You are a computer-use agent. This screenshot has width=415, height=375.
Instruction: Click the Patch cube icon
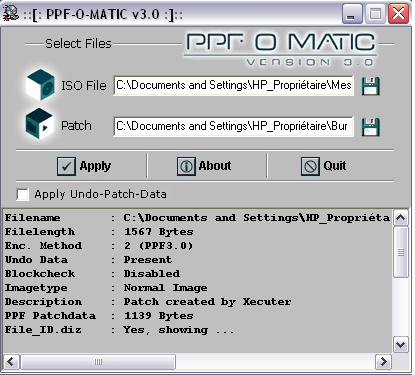[39, 124]
